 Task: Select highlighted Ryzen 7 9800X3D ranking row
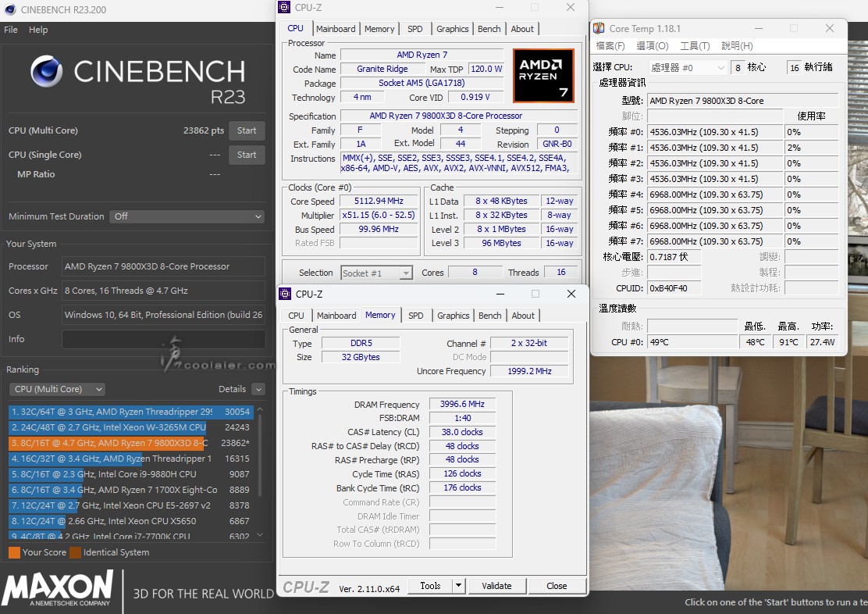pos(130,443)
